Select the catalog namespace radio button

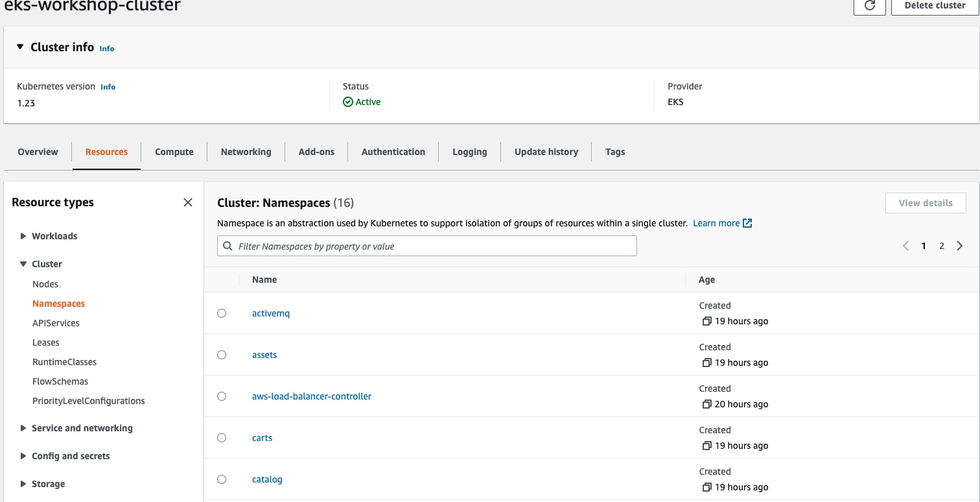[222, 479]
